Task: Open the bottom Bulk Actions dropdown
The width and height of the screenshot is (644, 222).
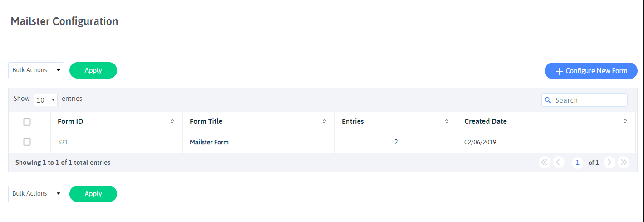Action: [36, 194]
